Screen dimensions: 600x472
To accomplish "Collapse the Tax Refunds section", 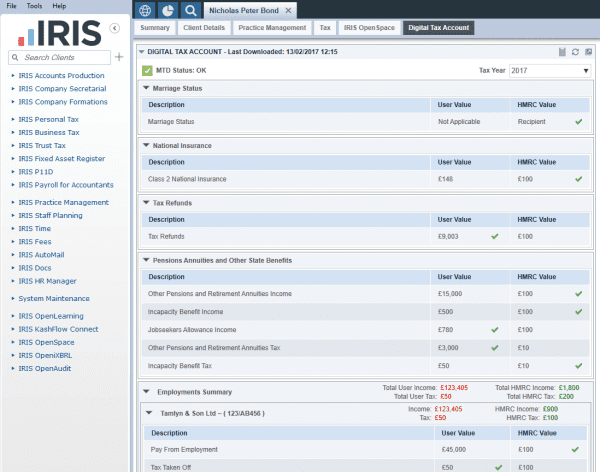I will click(146, 203).
